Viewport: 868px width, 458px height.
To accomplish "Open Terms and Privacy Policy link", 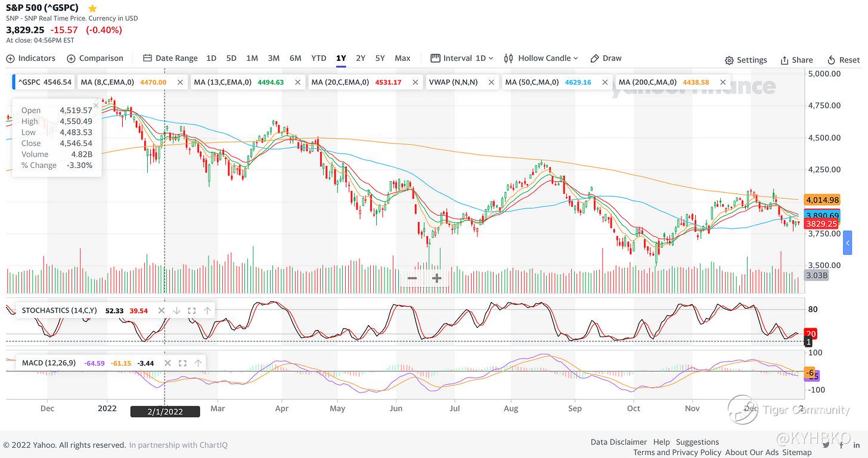I will coord(677,452).
